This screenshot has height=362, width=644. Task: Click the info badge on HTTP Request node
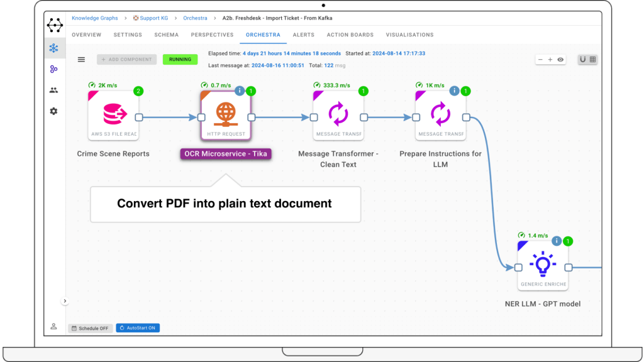(240, 91)
